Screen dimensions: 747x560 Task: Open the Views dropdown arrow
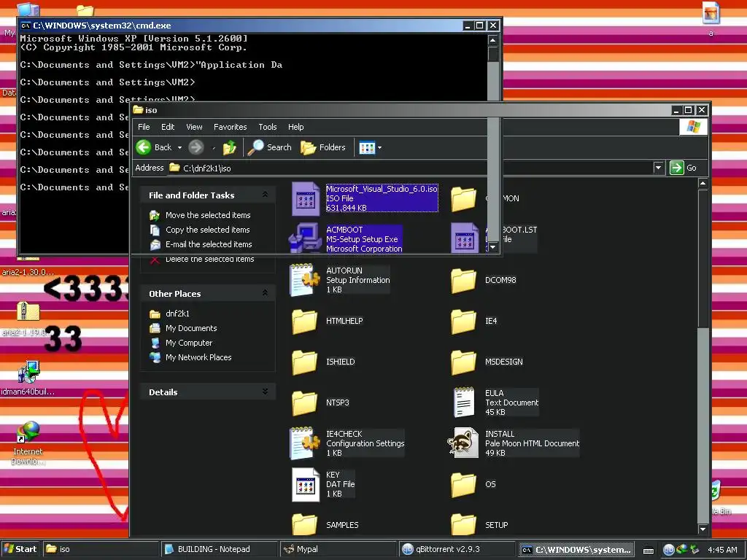379,147
